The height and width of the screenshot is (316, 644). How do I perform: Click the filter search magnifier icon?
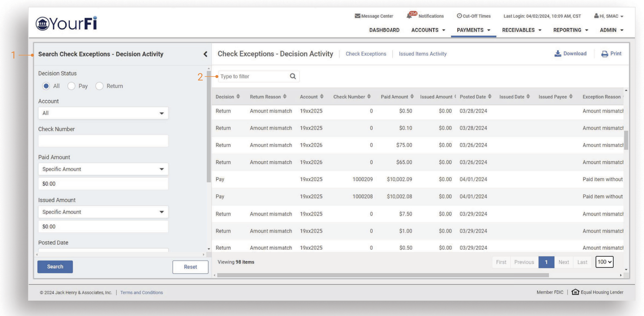(x=293, y=76)
